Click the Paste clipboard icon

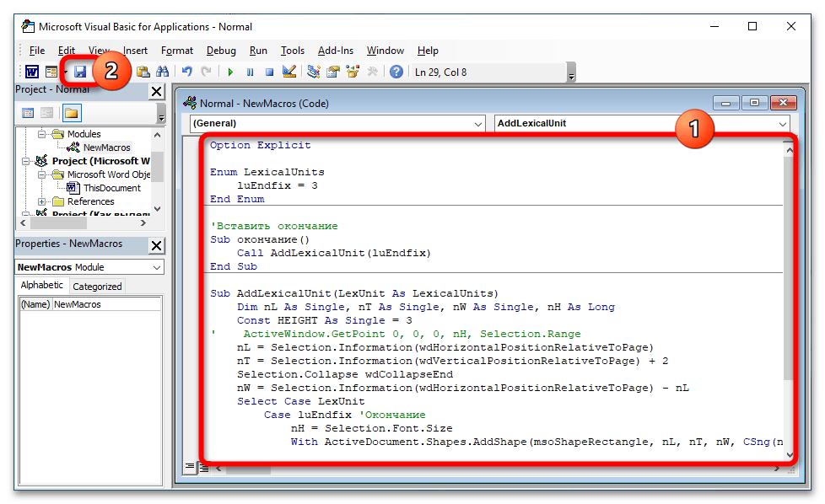(x=143, y=72)
